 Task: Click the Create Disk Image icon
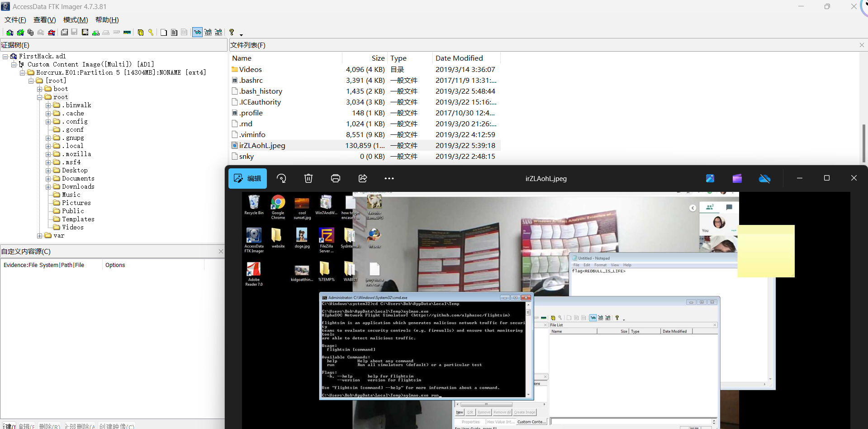pyautogui.click(x=65, y=33)
